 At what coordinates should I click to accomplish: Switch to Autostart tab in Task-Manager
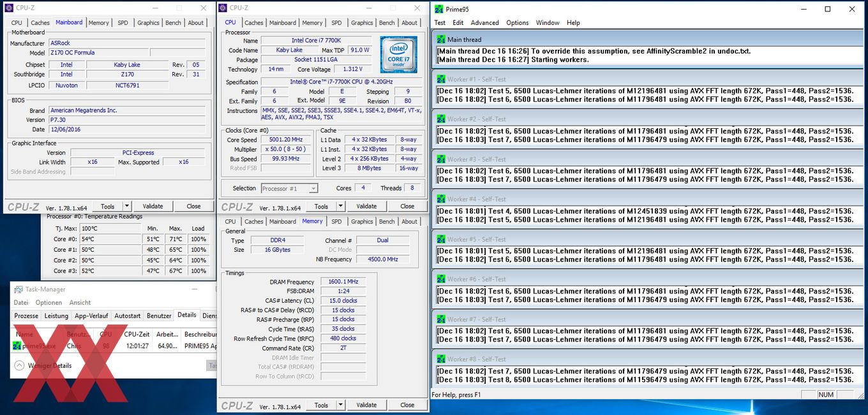coord(128,316)
